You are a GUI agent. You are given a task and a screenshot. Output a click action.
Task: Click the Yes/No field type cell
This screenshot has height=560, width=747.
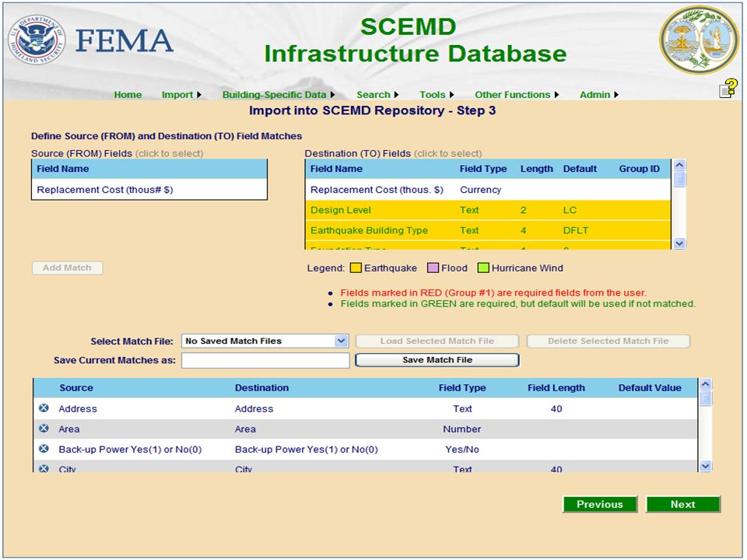[462, 449]
